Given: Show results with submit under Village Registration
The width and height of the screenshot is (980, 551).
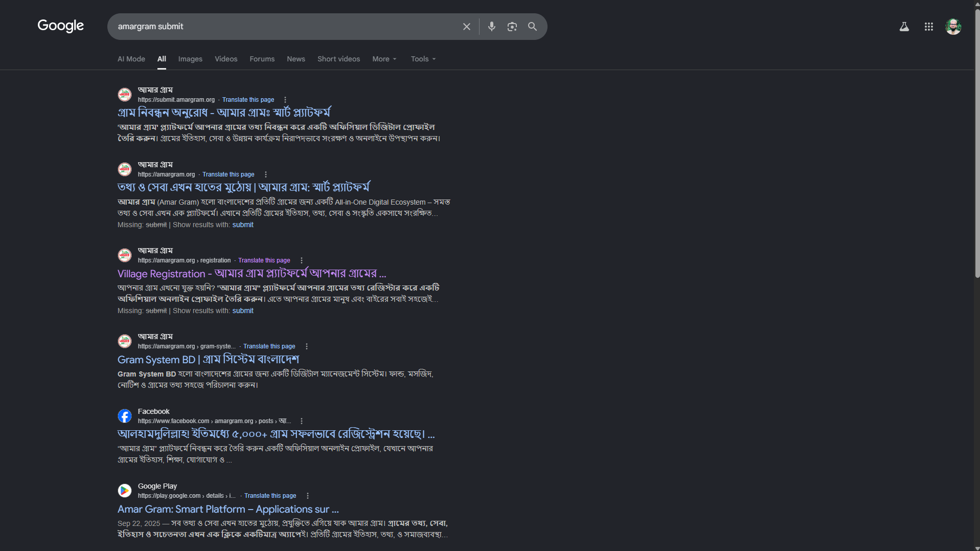Looking at the screenshot, I should 243,311.
